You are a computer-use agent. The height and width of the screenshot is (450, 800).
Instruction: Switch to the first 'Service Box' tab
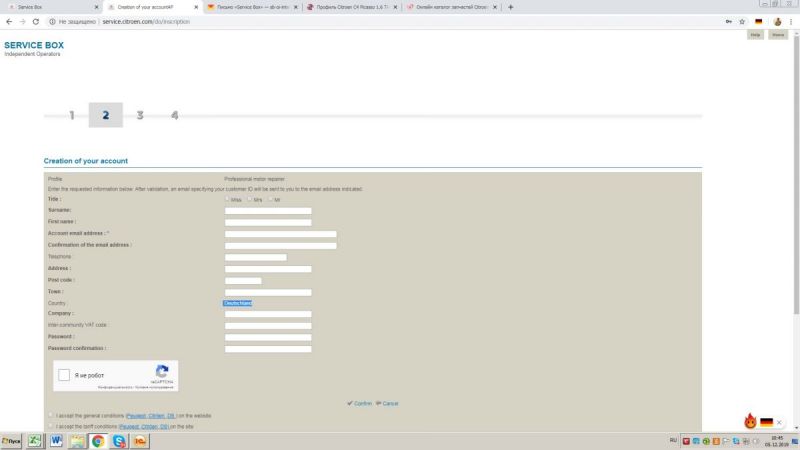tap(50, 7)
